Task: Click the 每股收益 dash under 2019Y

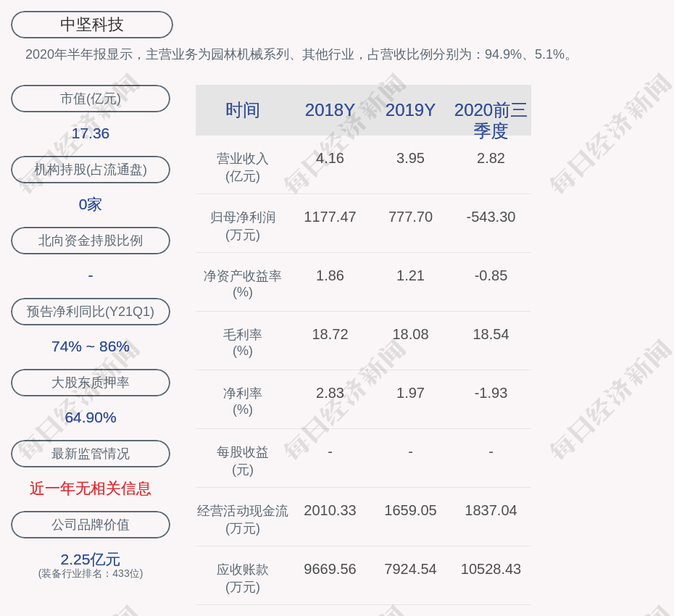Action: (410, 451)
